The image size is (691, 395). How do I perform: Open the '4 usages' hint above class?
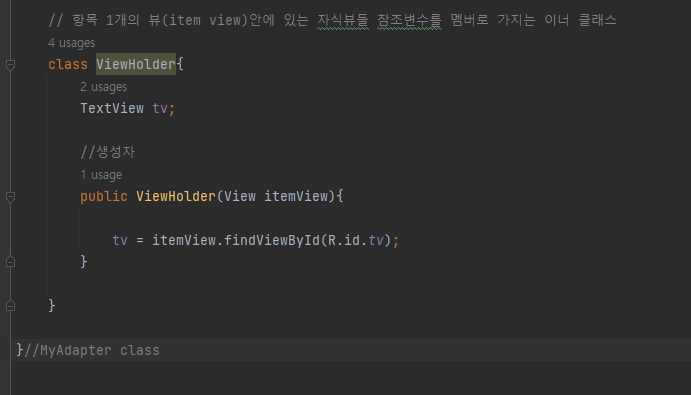point(71,43)
